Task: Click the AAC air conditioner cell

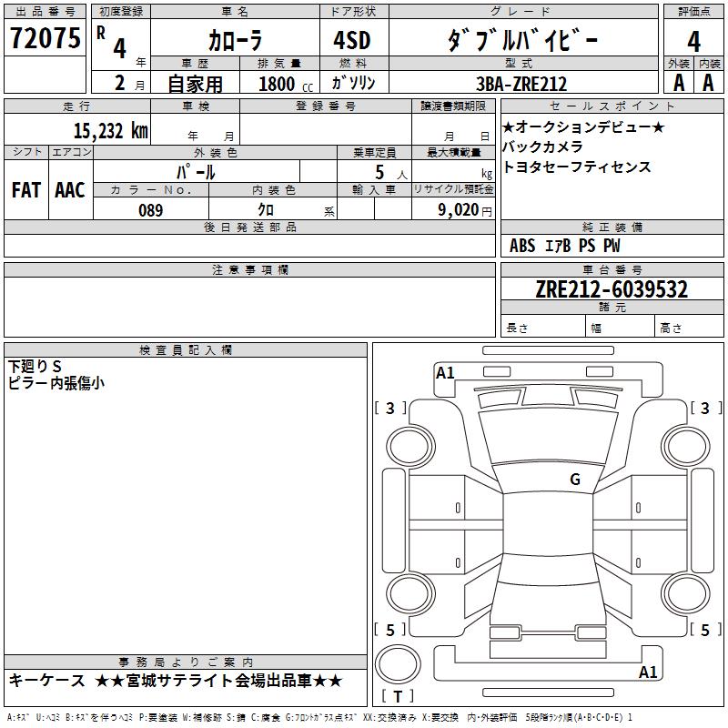Action: click(x=69, y=190)
